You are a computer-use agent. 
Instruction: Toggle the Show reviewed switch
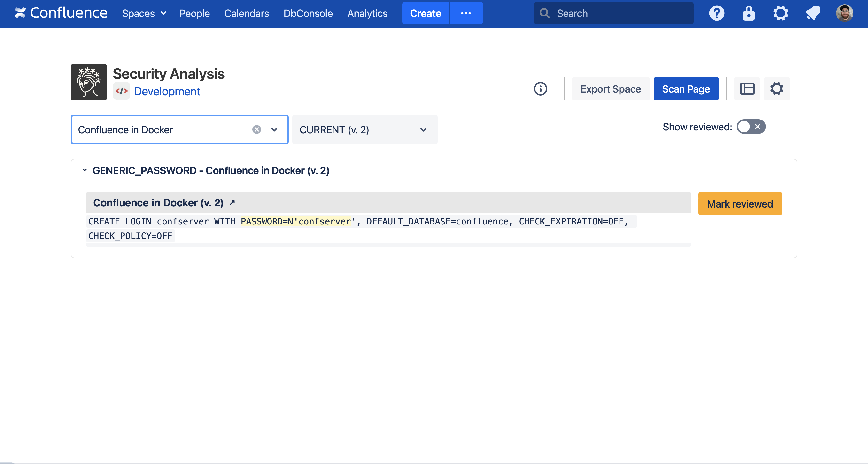[751, 127]
